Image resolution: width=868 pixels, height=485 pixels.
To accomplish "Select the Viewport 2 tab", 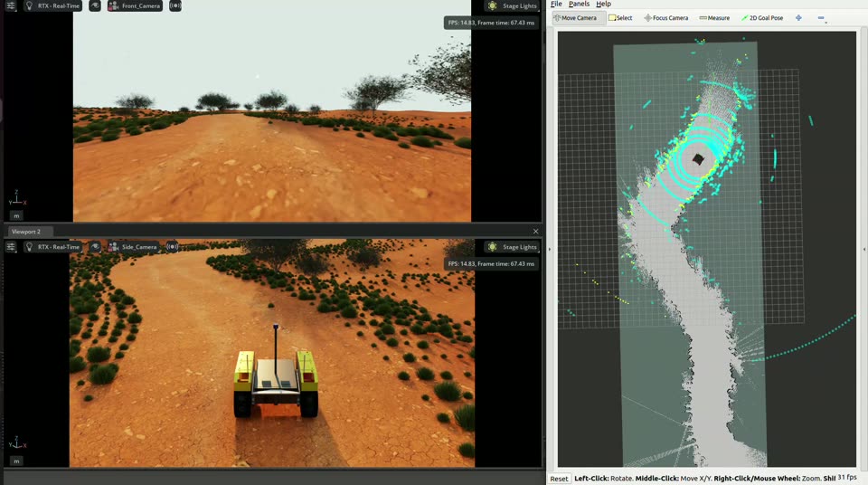I will [x=26, y=232].
